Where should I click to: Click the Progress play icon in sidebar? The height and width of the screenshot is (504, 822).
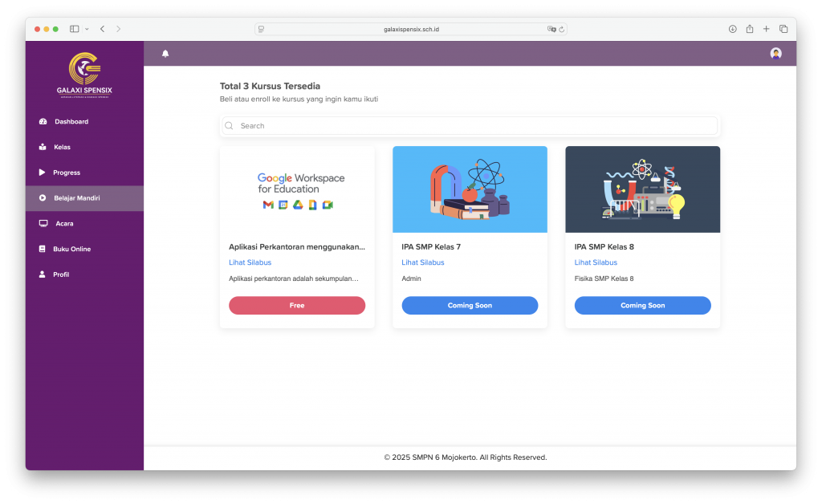(42, 173)
